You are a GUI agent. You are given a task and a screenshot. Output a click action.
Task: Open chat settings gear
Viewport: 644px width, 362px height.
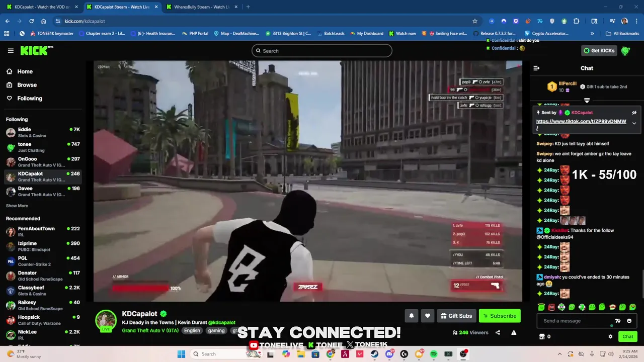click(x=610, y=337)
